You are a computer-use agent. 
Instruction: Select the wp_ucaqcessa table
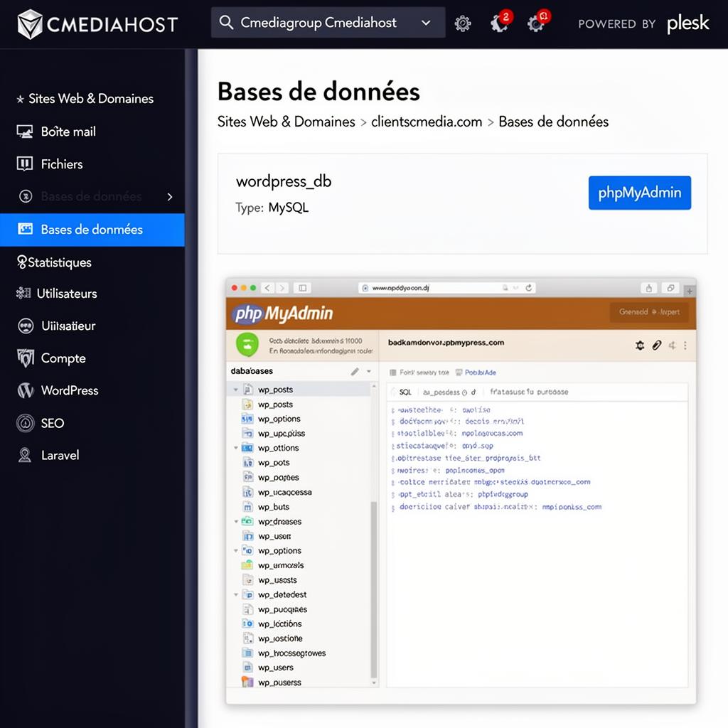(x=284, y=492)
